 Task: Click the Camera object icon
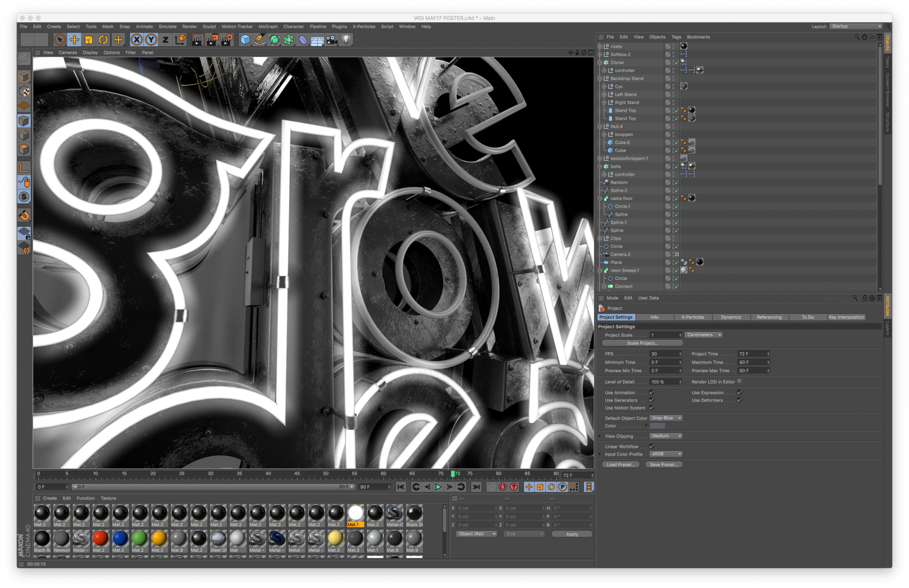(332, 40)
